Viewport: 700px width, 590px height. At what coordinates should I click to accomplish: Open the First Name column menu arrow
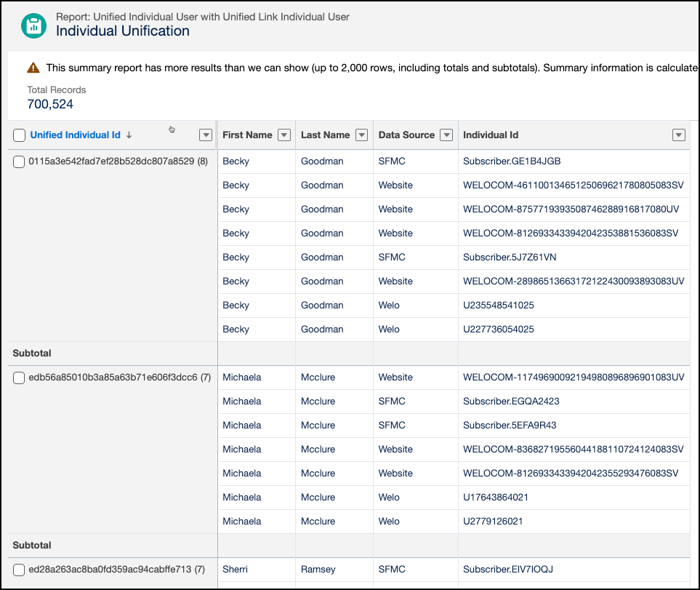(284, 135)
